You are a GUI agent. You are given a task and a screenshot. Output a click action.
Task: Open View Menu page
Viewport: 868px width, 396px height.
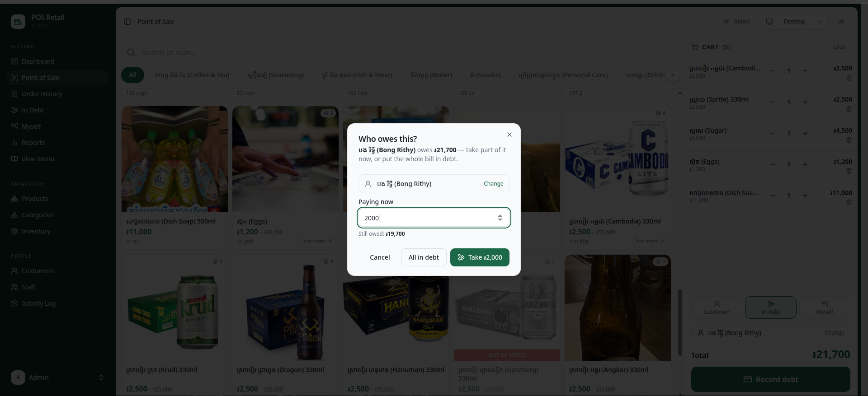pyautogui.click(x=58, y=159)
